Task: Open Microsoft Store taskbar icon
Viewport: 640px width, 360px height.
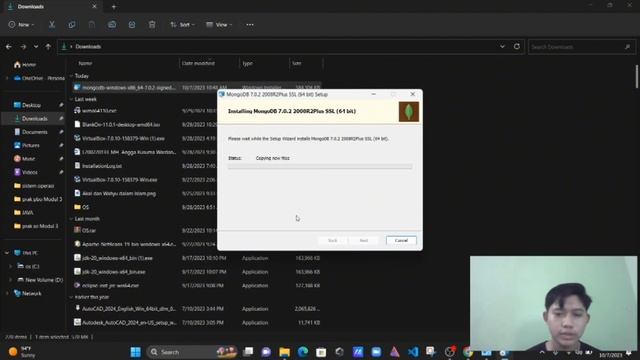Action: point(321,352)
